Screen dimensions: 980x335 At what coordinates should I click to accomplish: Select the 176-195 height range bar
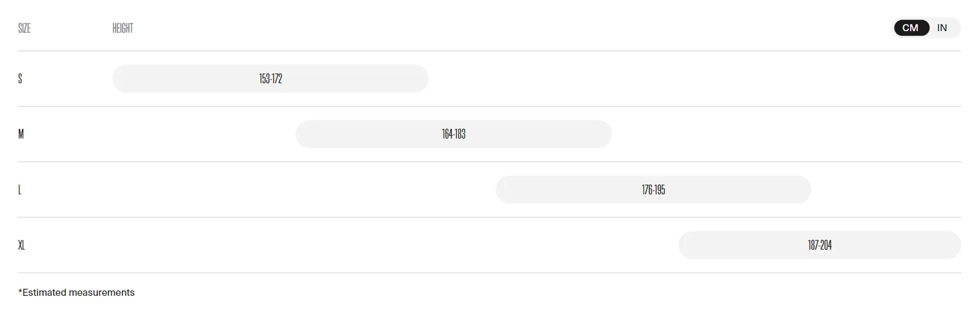pyautogui.click(x=653, y=190)
